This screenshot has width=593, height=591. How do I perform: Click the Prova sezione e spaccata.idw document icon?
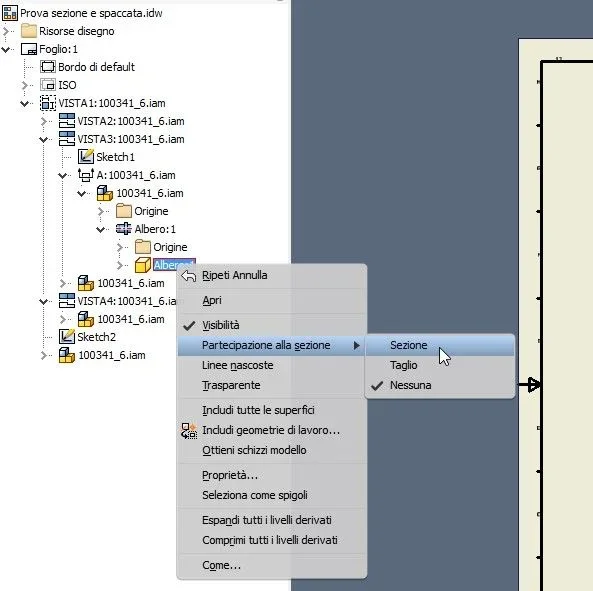pyautogui.click(x=9, y=13)
